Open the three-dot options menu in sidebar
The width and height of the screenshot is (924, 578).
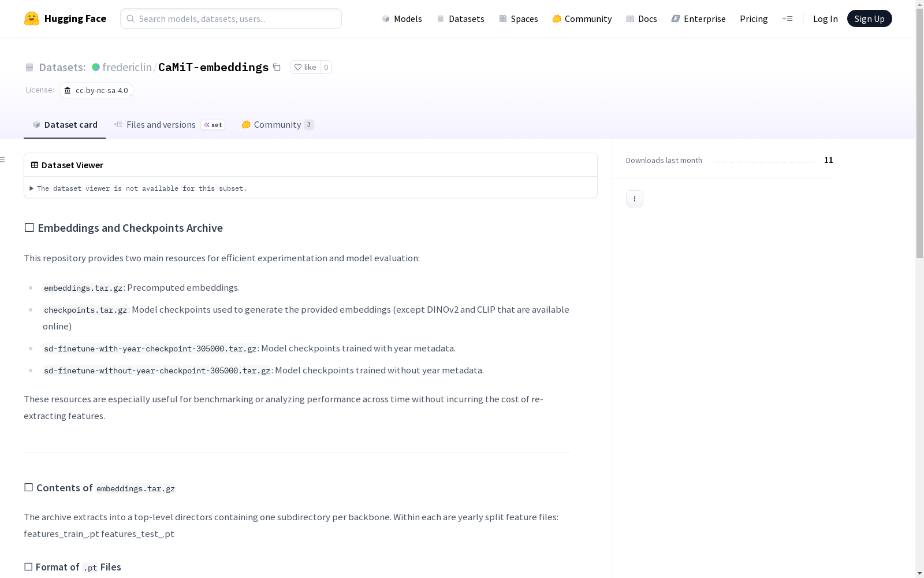point(635,199)
